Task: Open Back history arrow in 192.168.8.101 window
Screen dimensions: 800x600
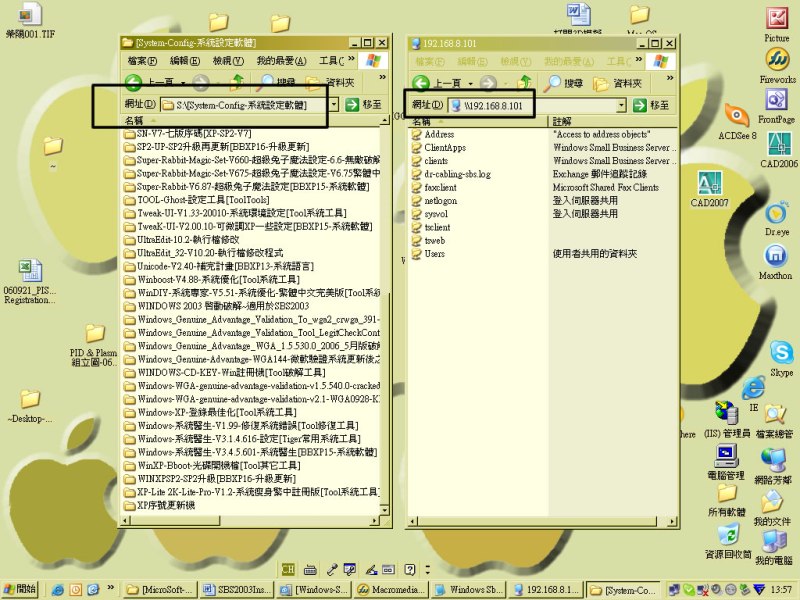Action: 470,83
